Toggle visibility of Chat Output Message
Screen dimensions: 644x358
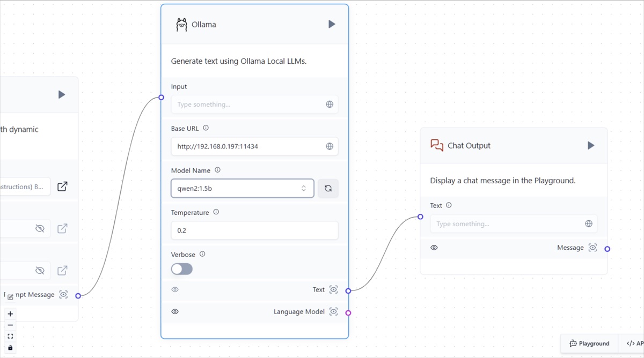(x=434, y=248)
